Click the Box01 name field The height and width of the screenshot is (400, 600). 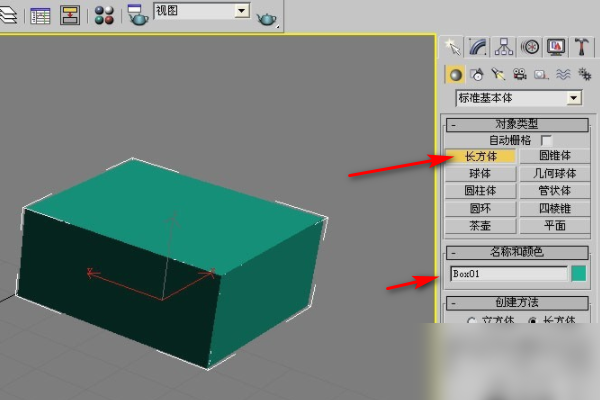pos(509,274)
